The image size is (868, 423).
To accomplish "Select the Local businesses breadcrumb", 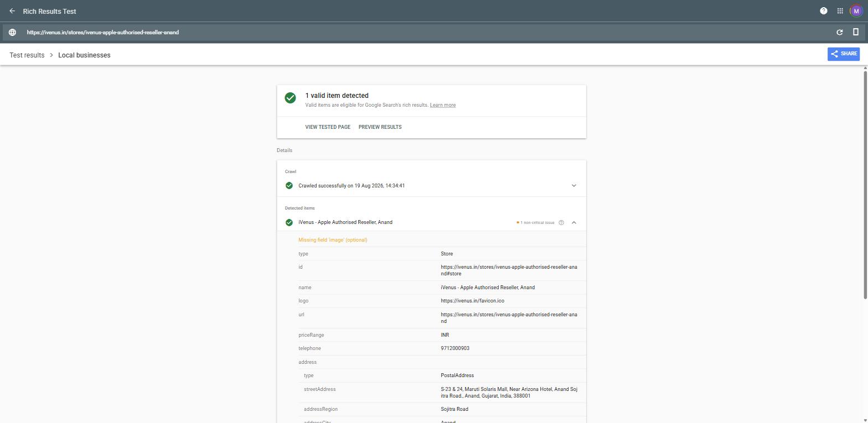I will (84, 55).
